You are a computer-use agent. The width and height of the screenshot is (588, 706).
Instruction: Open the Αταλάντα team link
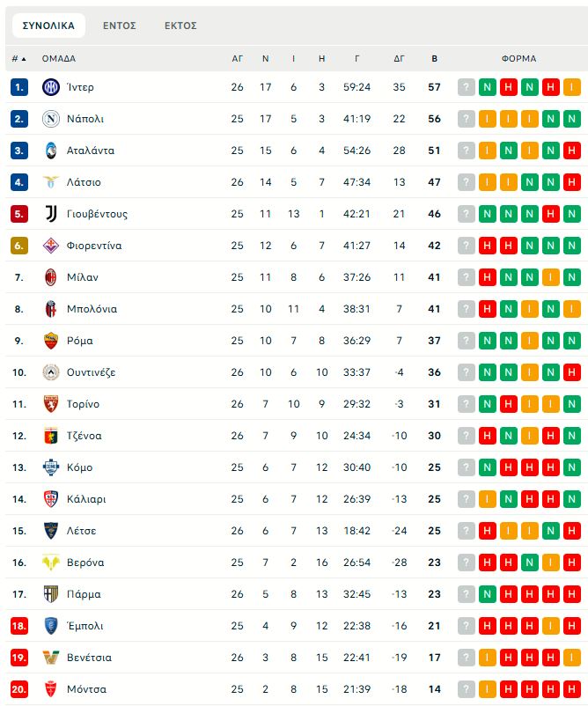click(91, 151)
